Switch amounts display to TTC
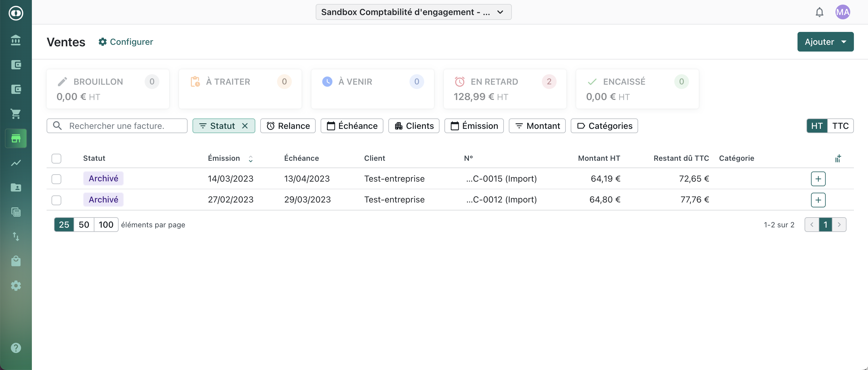Viewport: 868px width, 370px height. click(840, 126)
